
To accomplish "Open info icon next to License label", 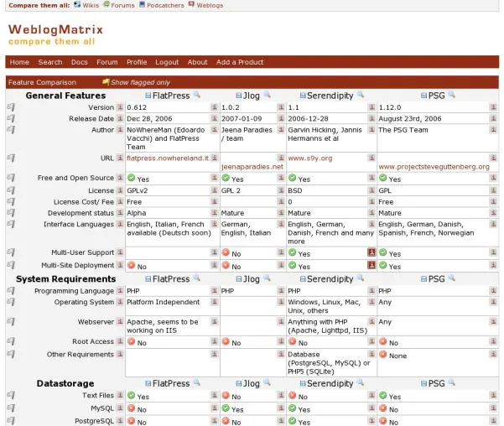I will tap(120, 190).
